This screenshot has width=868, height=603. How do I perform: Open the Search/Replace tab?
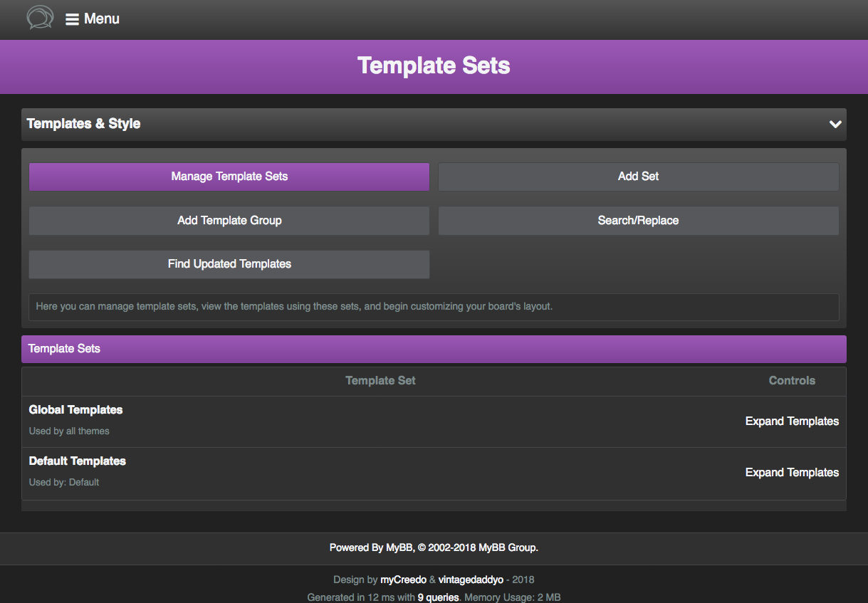pos(638,221)
